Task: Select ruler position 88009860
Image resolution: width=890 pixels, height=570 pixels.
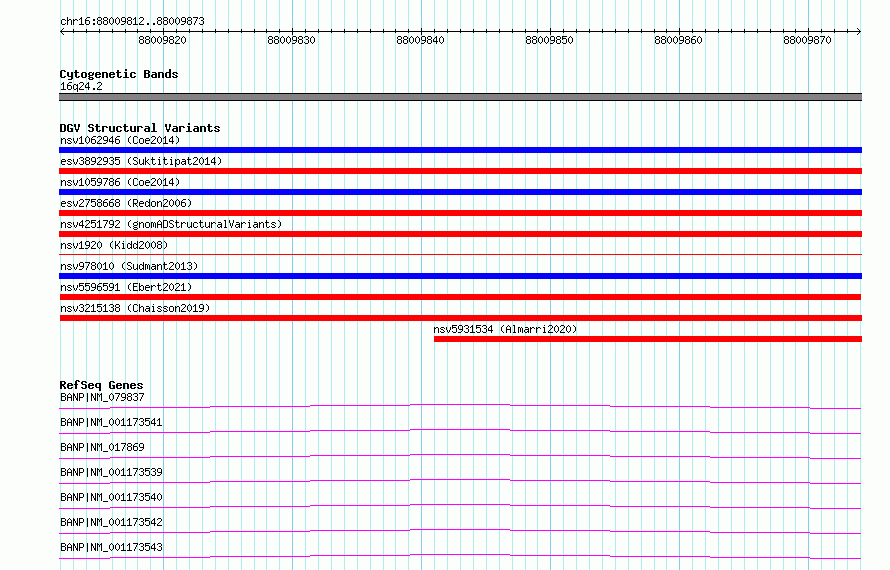Action: [678, 40]
